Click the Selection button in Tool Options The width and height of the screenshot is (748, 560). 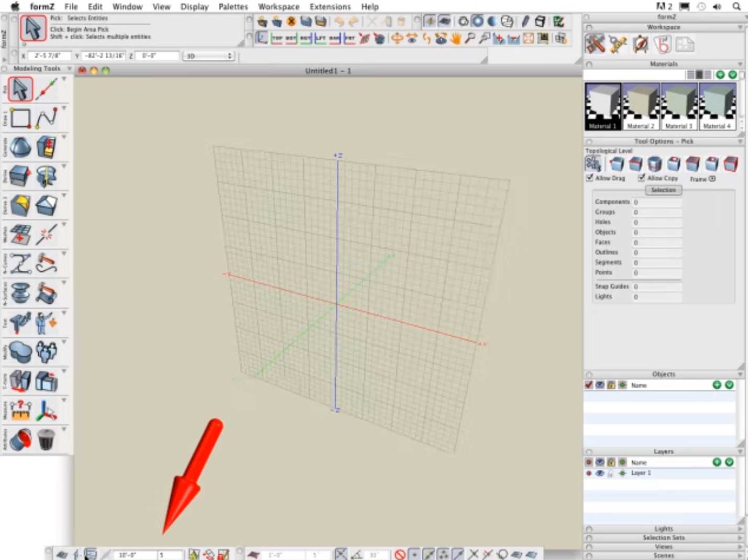pos(663,190)
